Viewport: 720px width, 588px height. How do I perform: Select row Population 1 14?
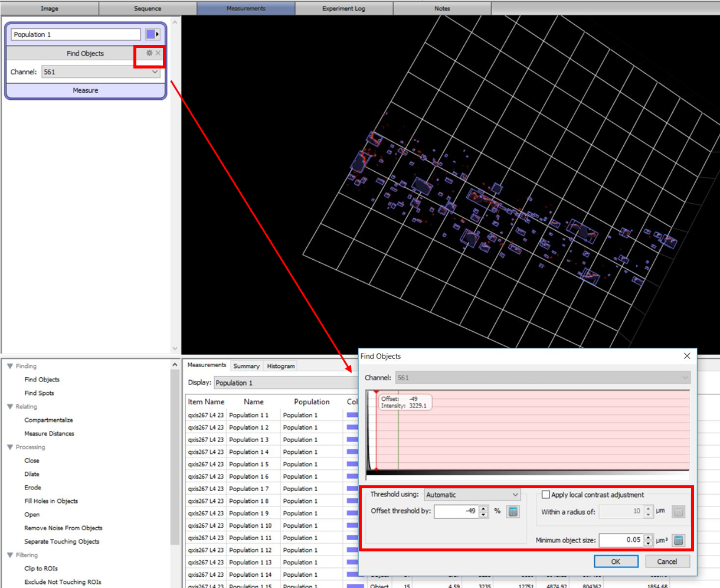pos(272,574)
